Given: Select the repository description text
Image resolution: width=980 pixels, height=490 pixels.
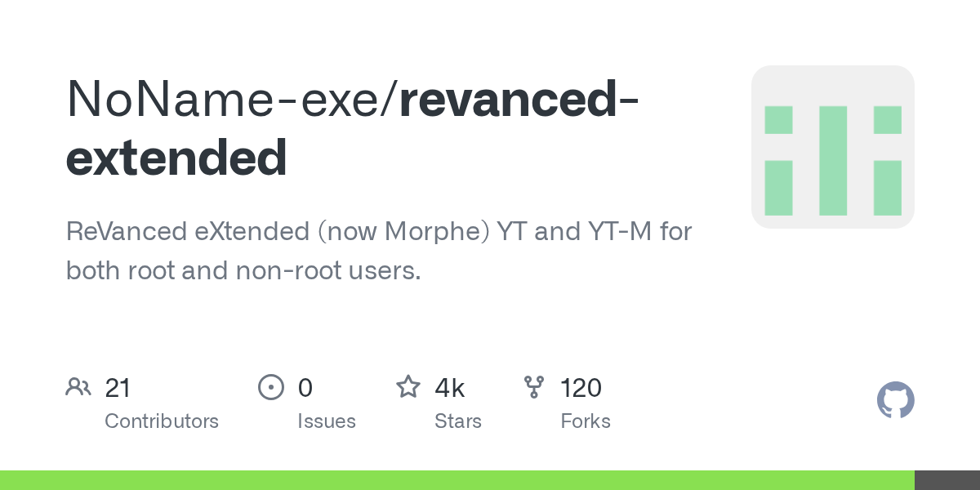Looking at the screenshot, I should point(378,251).
